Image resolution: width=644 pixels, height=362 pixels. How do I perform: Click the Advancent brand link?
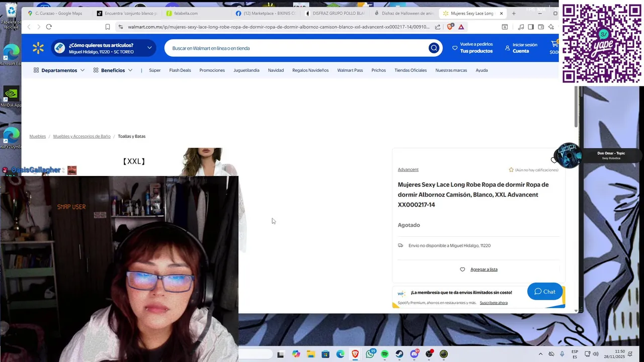click(408, 169)
